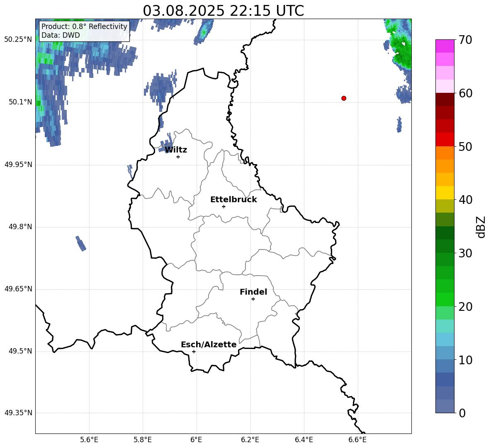
Task: Click the Product: 0.8° Reflectivity text
Action: point(84,26)
